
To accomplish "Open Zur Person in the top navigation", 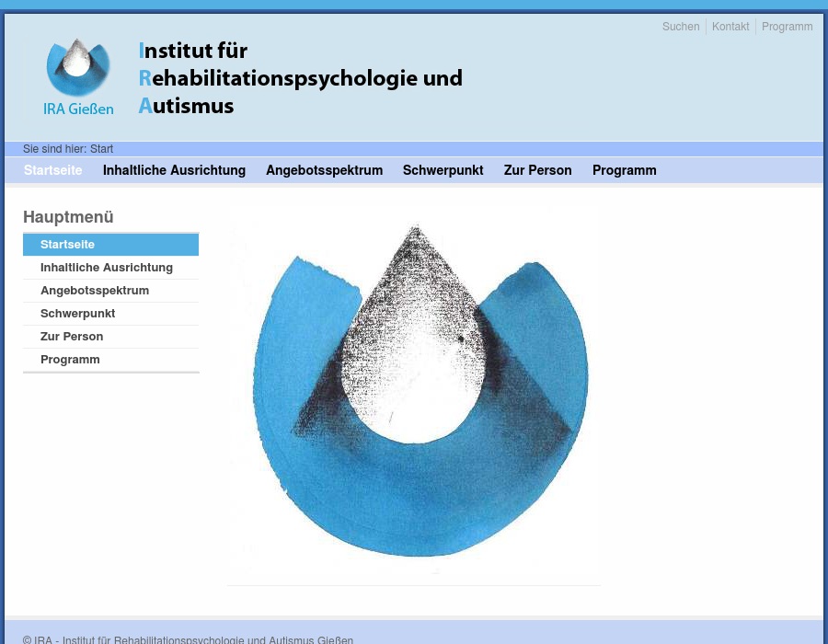I will click(x=537, y=170).
